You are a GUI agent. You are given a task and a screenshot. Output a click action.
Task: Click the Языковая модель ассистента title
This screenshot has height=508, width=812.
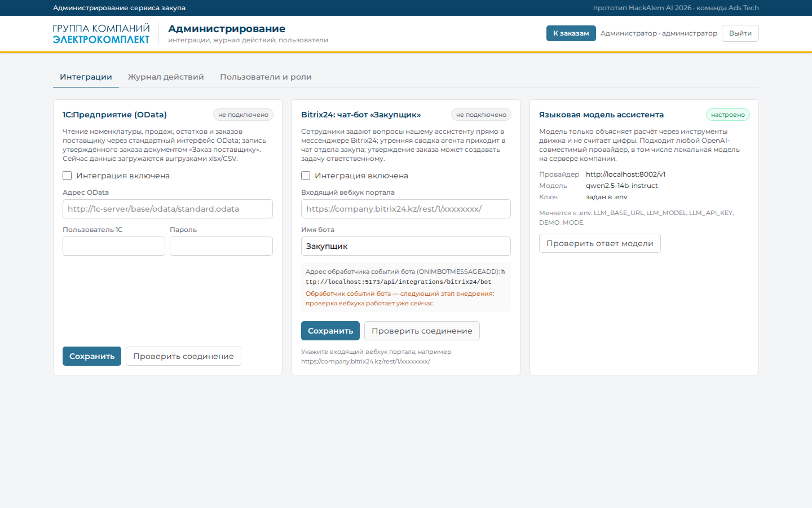(601, 115)
